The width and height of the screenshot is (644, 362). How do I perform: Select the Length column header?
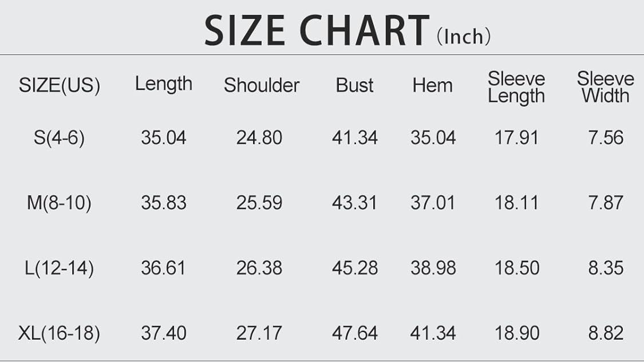(x=164, y=84)
